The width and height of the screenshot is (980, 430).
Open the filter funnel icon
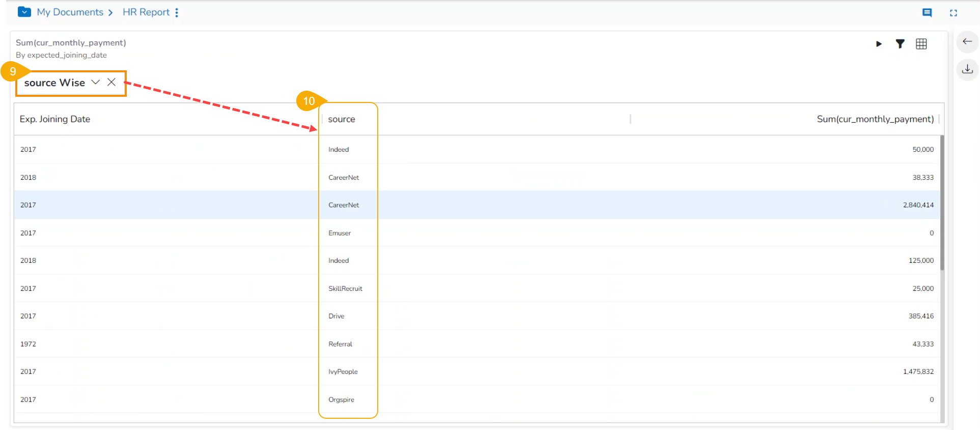[900, 44]
